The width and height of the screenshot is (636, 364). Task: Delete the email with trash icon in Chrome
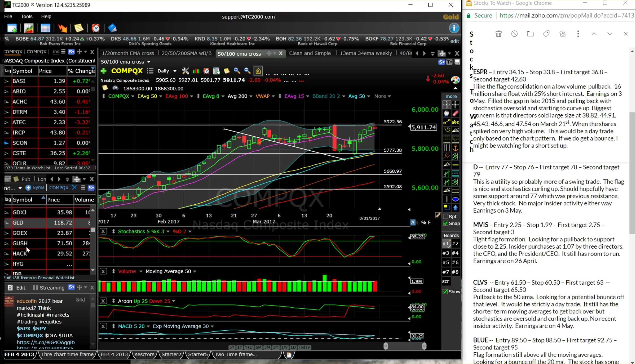tap(498, 34)
